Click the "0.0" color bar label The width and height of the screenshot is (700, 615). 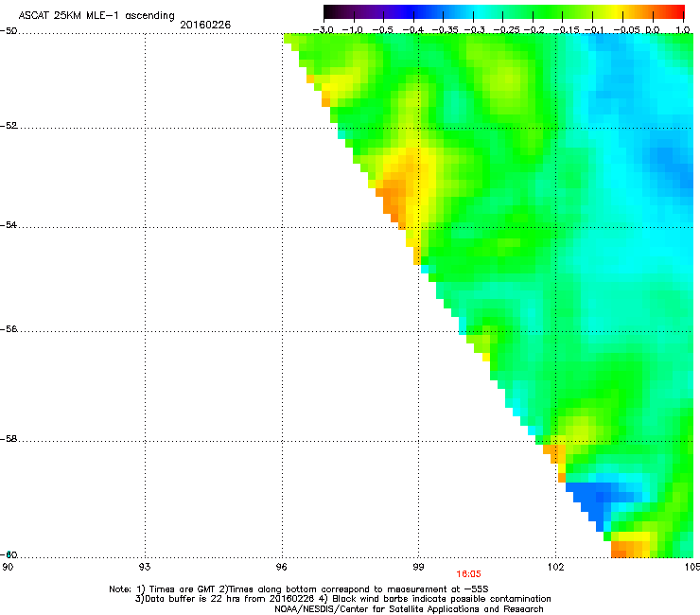[x=653, y=30]
